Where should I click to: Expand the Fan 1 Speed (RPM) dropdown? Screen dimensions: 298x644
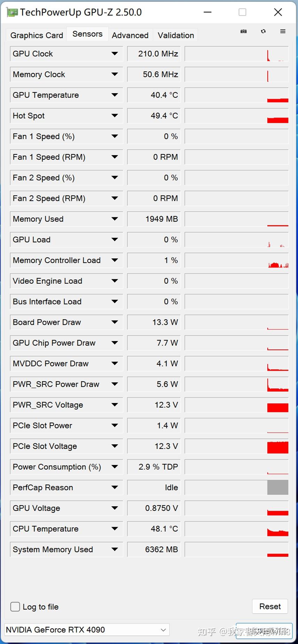click(x=115, y=157)
